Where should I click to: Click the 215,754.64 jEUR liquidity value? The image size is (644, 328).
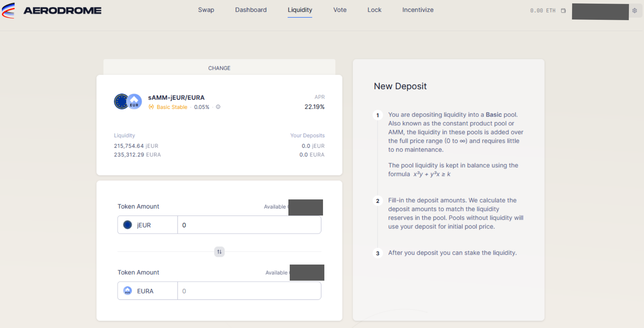point(136,146)
